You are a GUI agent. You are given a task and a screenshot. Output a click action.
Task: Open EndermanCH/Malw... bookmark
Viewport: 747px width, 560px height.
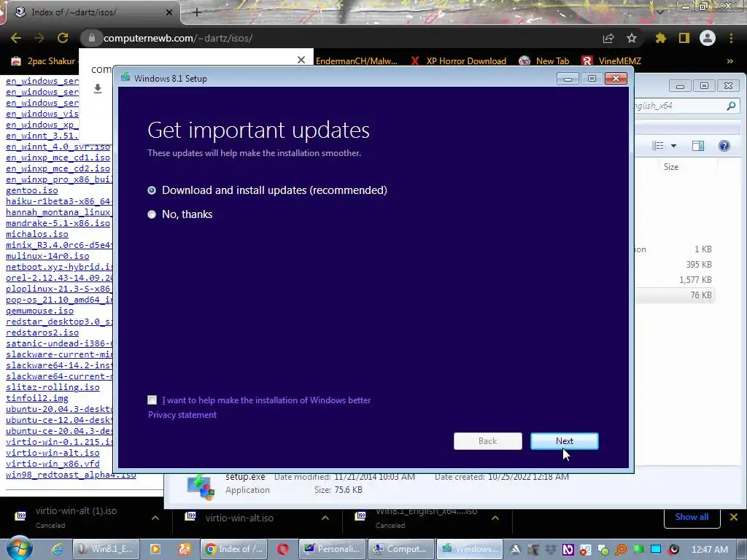click(x=356, y=61)
